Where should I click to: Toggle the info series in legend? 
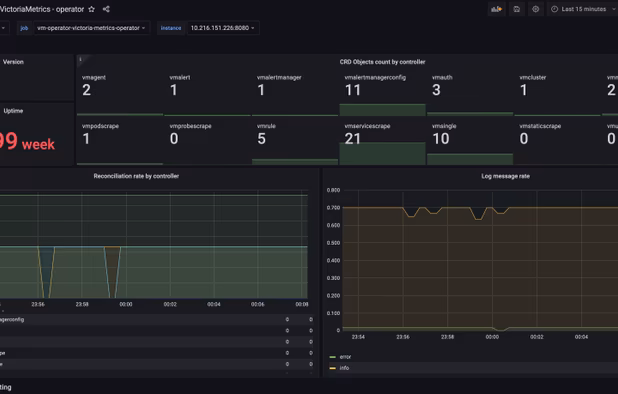(x=344, y=368)
